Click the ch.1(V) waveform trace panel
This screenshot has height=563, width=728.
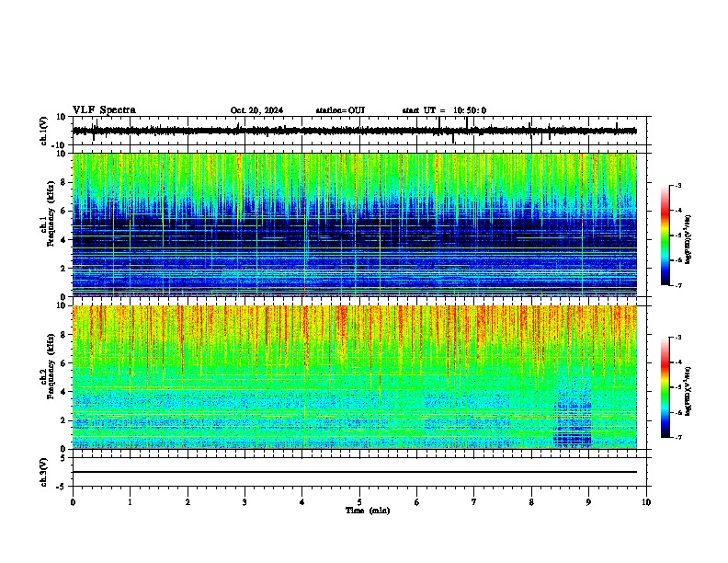point(361,131)
